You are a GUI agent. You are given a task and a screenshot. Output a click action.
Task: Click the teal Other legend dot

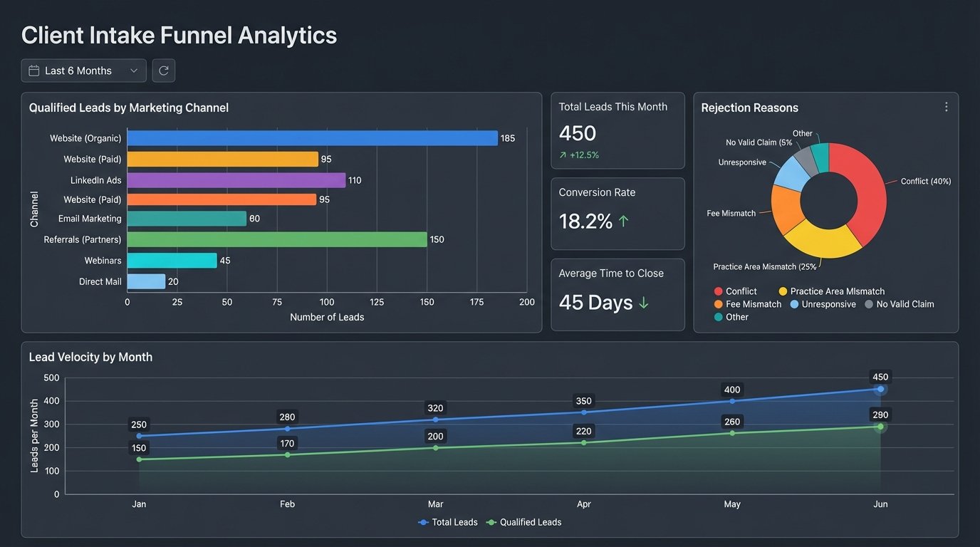click(x=718, y=317)
